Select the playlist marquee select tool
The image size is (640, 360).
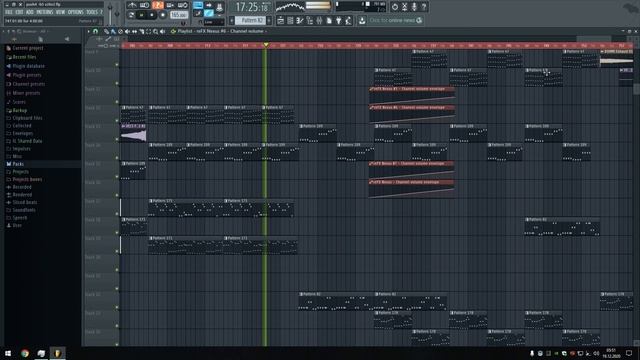point(149,31)
